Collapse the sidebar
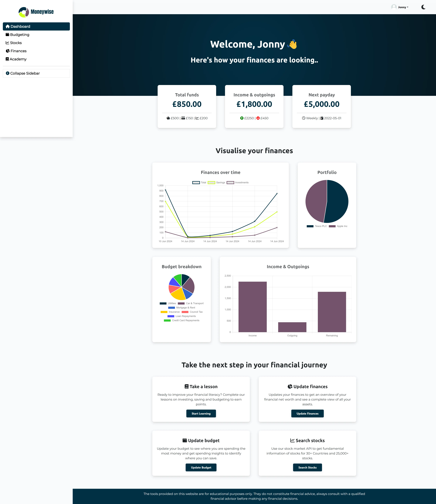The image size is (436, 504). point(36,73)
